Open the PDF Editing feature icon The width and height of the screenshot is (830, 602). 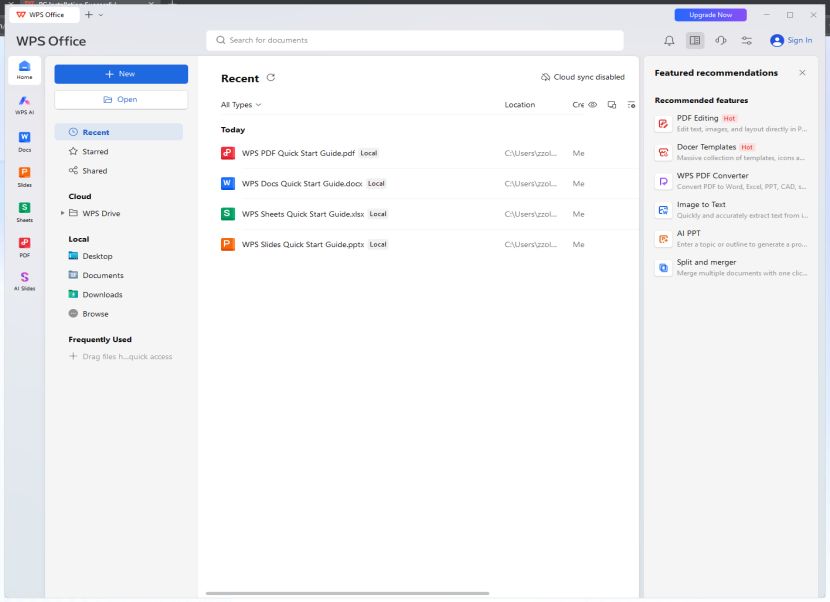[663, 124]
